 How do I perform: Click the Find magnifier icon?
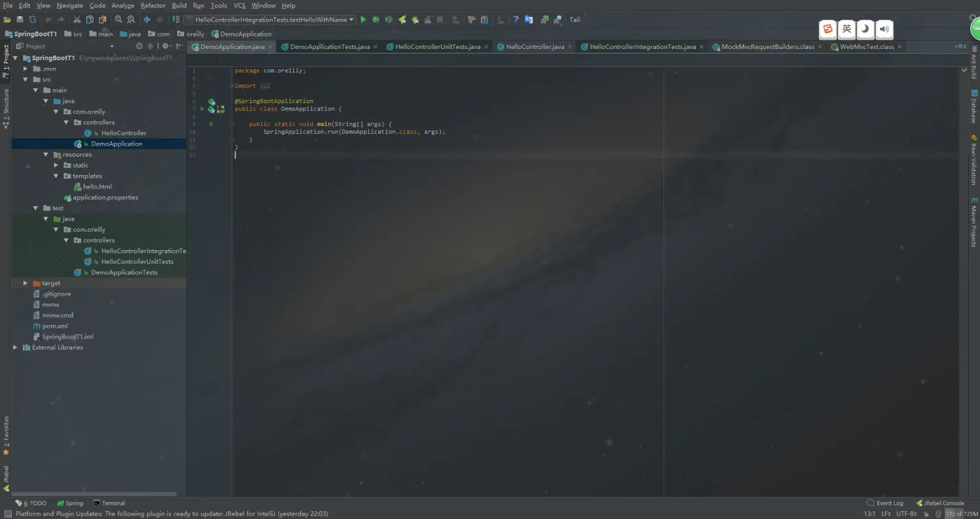click(x=118, y=20)
